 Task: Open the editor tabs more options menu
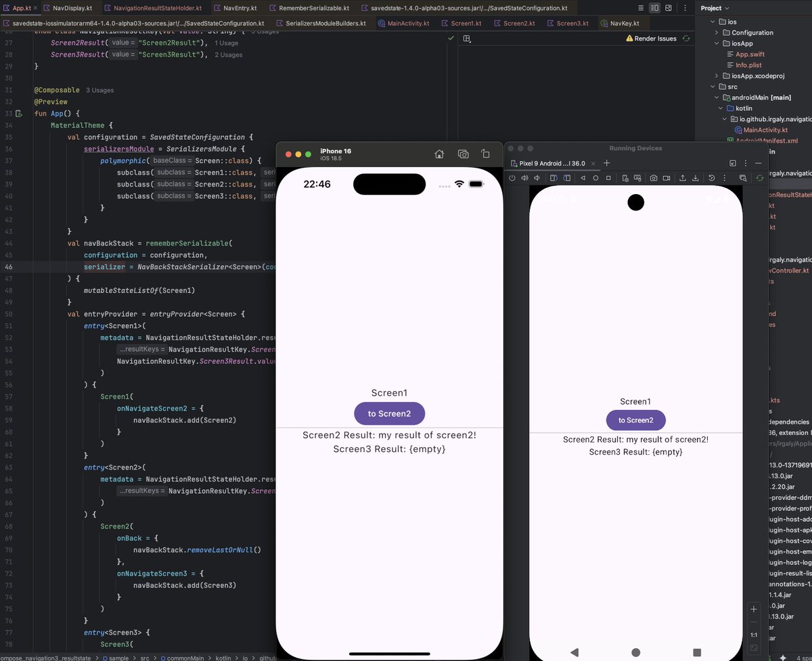684,8
